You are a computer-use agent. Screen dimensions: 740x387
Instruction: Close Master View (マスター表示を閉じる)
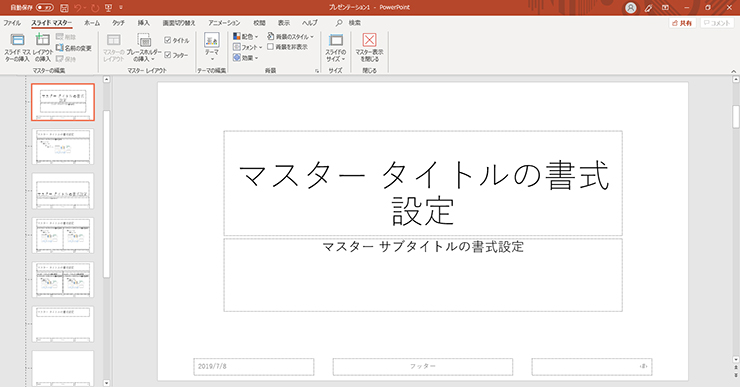[370, 47]
